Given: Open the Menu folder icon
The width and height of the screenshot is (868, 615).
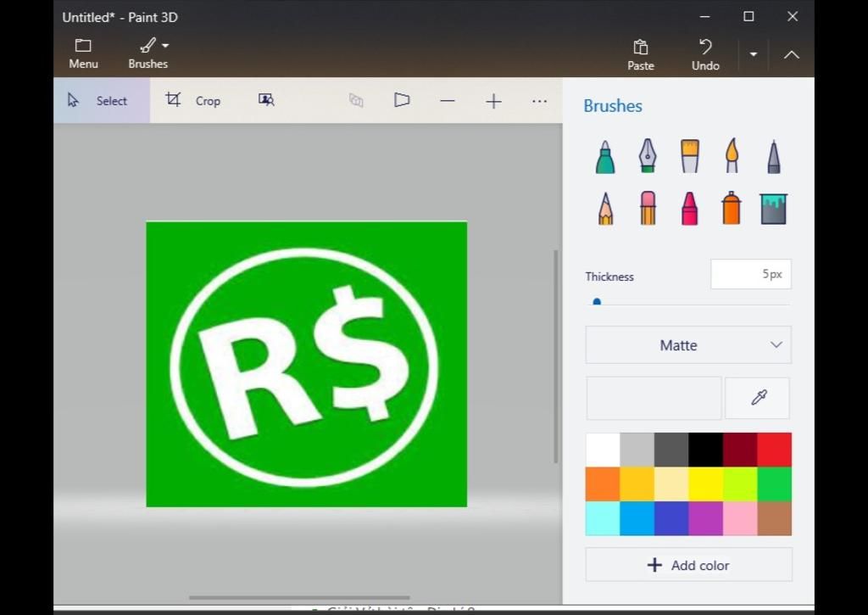Looking at the screenshot, I should coord(83,46).
